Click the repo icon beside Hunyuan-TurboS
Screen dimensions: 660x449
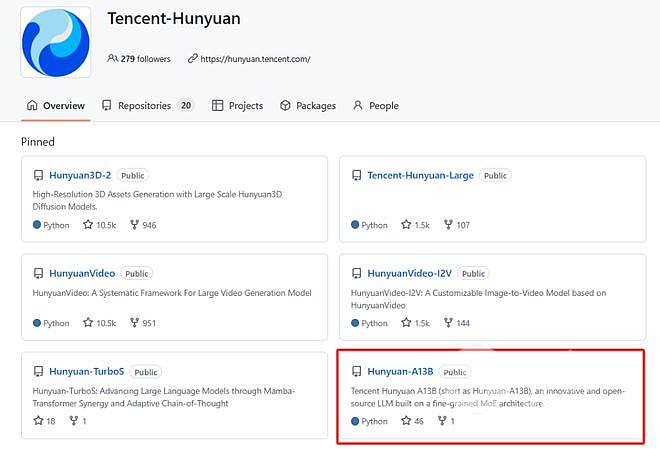[x=38, y=371]
